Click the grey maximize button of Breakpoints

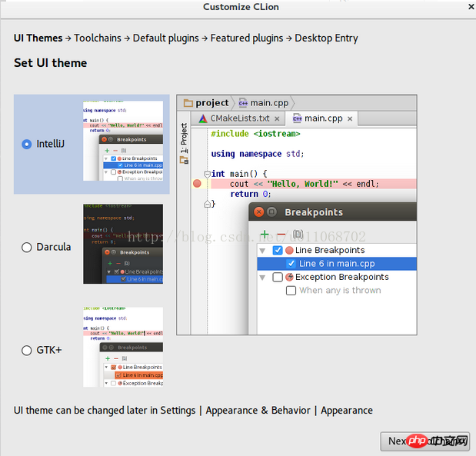point(271,211)
